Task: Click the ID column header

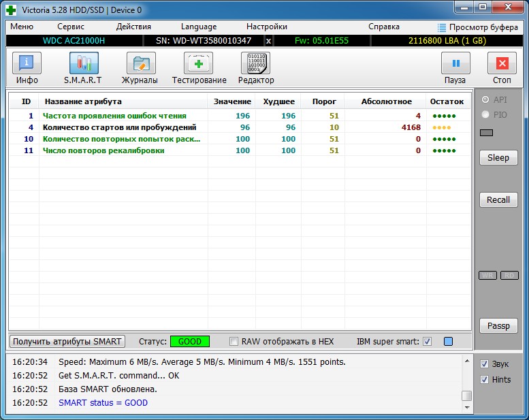Action: tap(26, 101)
